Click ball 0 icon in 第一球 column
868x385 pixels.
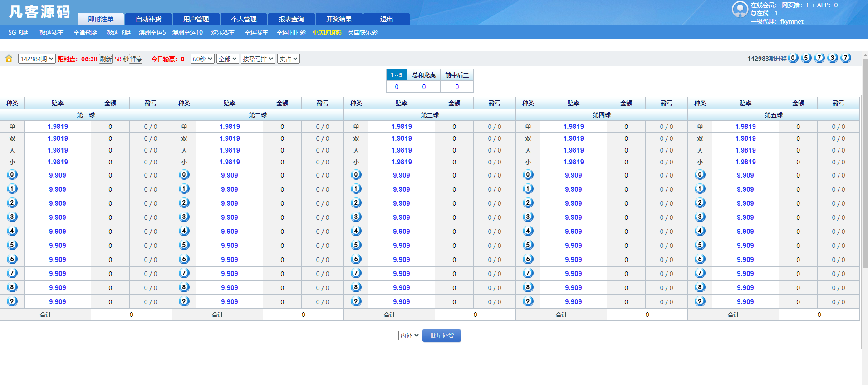click(x=12, y=175)
